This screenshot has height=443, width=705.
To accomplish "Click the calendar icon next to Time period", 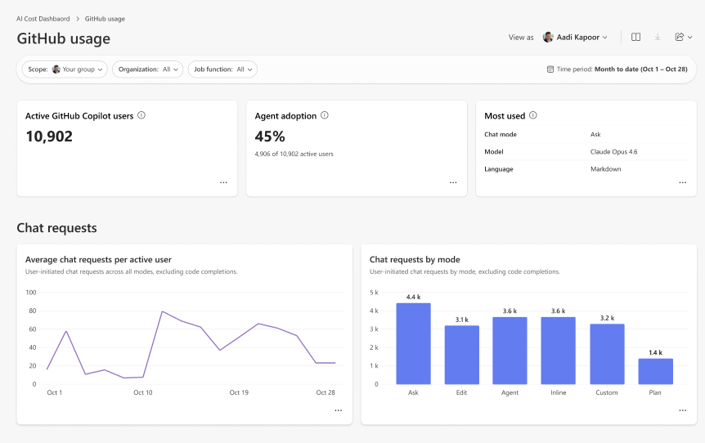I will pyautogui.click(x=550, y=69).
